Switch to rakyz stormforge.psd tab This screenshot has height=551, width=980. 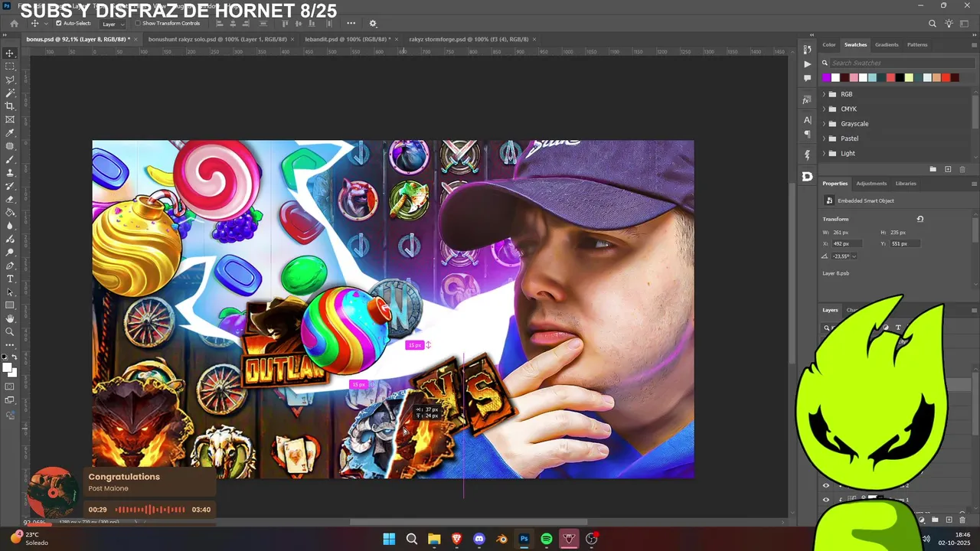[x=469, y=39]
